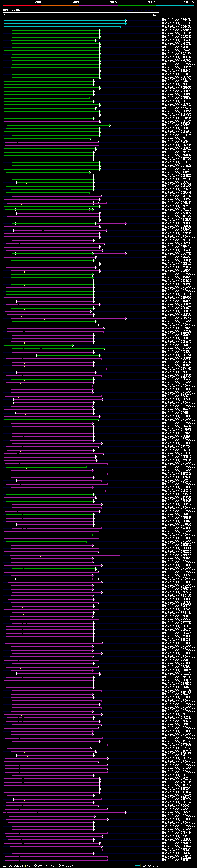197x868 pixels.
Task: Click the label UniRef100_Q7TPW6
Action: [x=177, y=744]
